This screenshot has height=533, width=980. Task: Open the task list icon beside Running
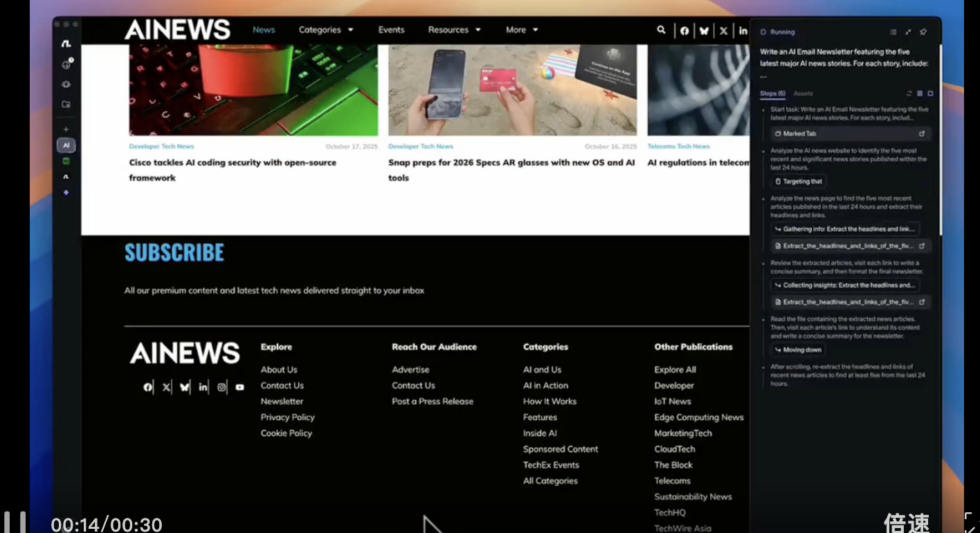pyautogui.click(x=893, y=32)
